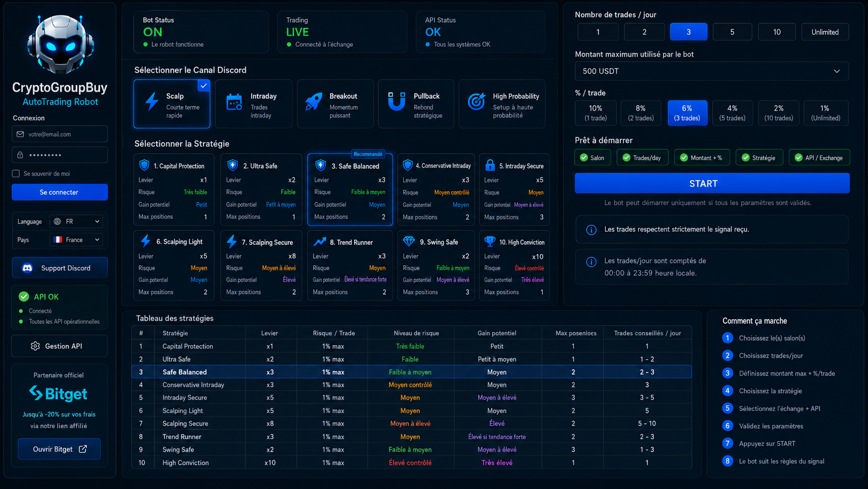Viewport: 868px width, 489px height.
Task: Click the Ultra Safe shield icon
Action: (233, 165)
